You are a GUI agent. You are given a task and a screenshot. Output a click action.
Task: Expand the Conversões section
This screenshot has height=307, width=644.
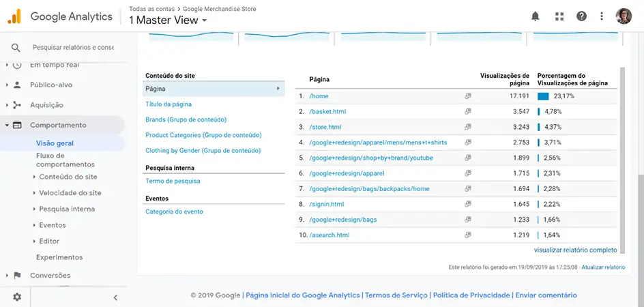click(7, 276)
